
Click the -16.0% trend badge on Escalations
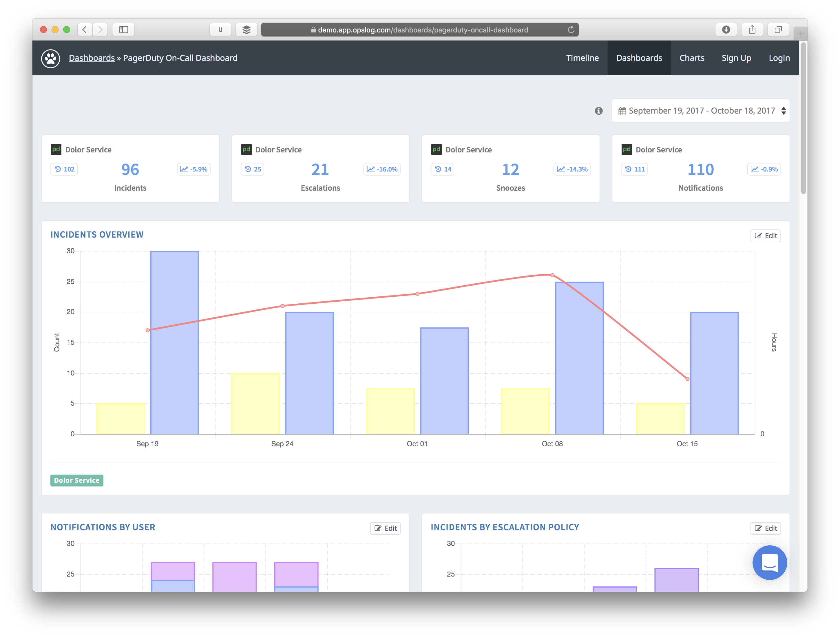382,169
